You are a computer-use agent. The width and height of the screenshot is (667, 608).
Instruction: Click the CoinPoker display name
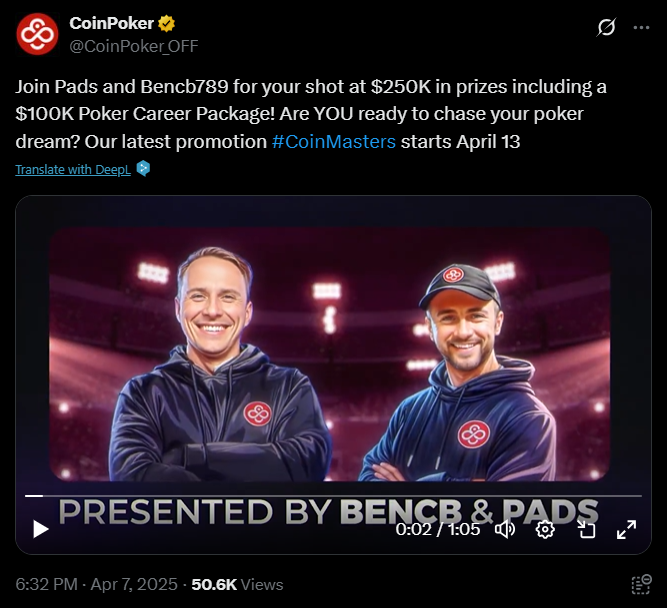111,23
